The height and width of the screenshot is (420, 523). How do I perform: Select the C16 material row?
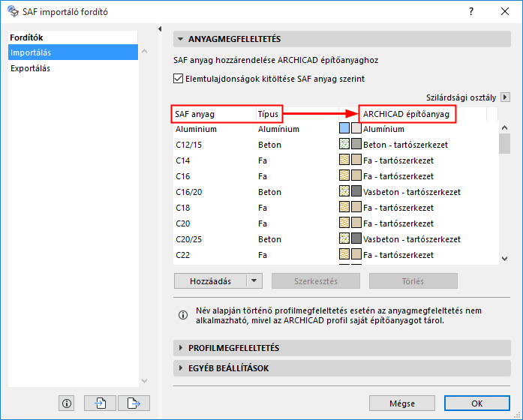pos(336,175)
